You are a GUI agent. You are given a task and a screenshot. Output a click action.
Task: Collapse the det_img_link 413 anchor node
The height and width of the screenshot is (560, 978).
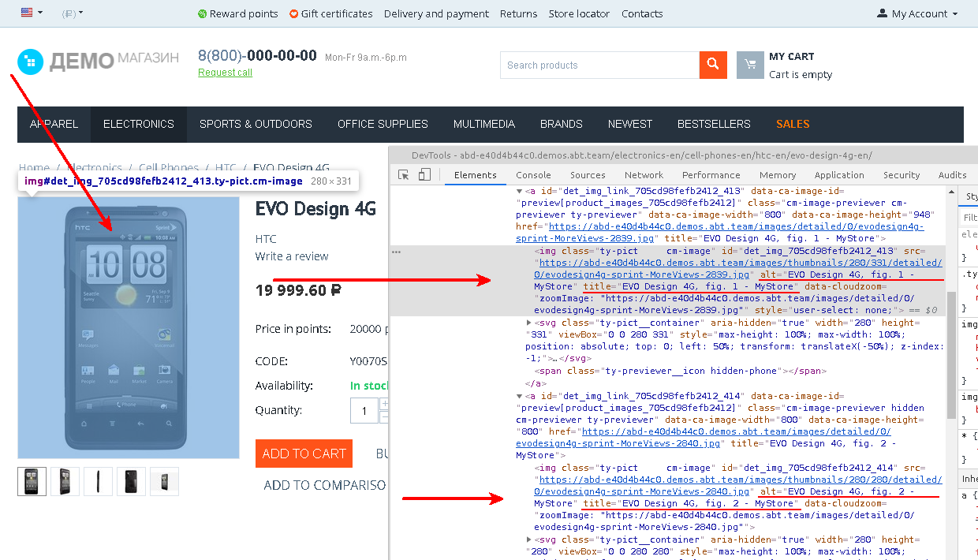tap(519, 191)
